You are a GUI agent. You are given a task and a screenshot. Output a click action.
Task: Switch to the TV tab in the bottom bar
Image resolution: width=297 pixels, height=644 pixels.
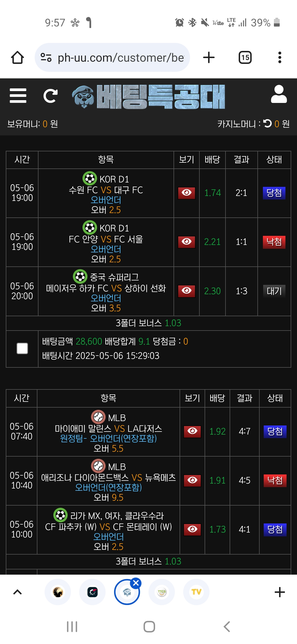tap(196, 592)
